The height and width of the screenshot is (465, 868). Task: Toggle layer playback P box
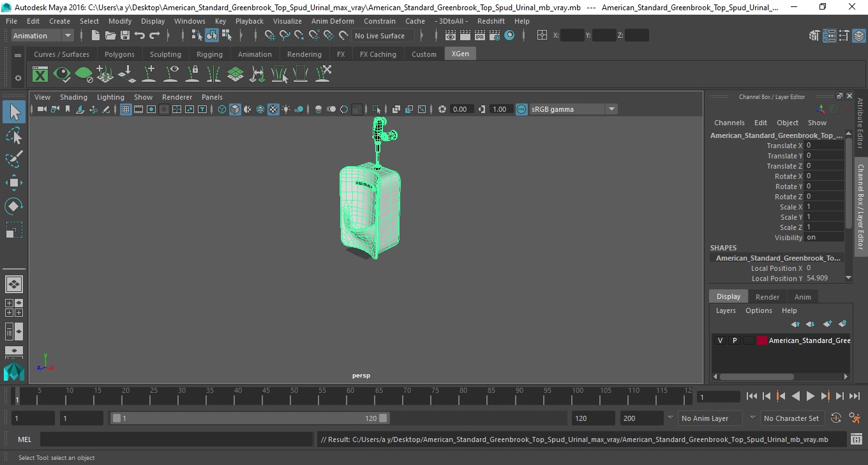tap(735, 340)
